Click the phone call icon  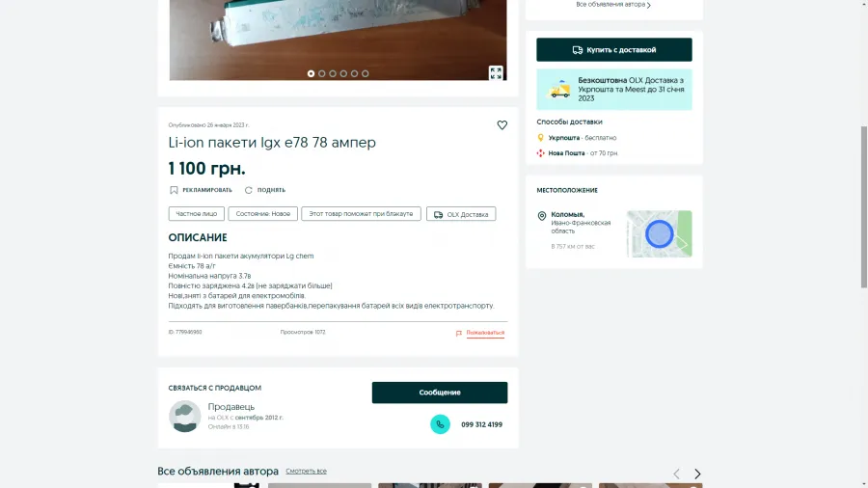[x=440, y=424]
